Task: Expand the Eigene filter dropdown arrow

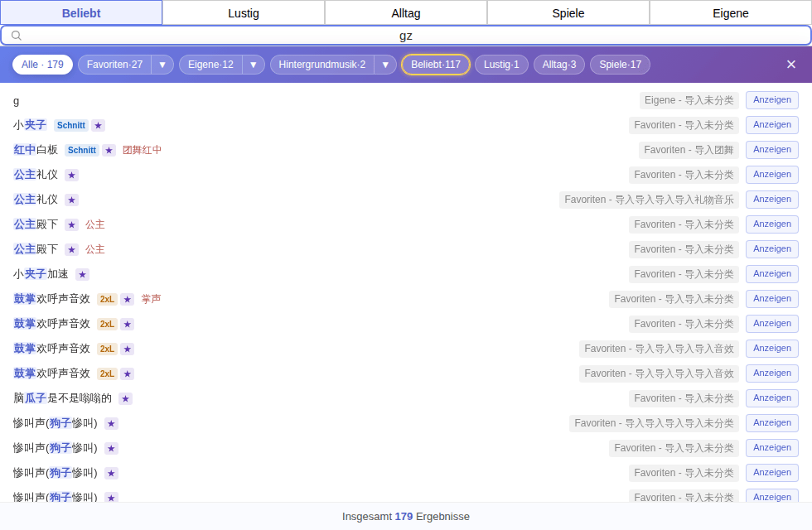Action: (254, 65)
